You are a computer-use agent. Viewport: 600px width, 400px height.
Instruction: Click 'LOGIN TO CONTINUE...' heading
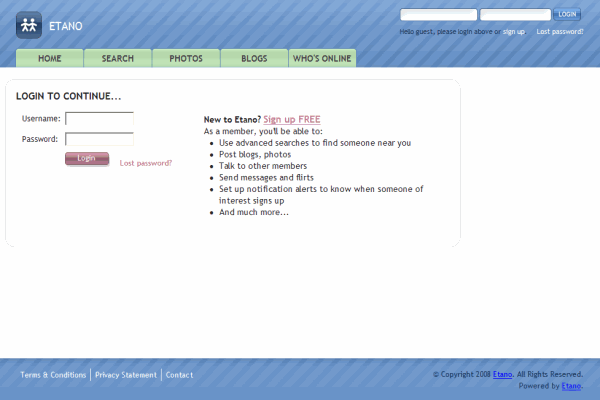click(68, 96)
